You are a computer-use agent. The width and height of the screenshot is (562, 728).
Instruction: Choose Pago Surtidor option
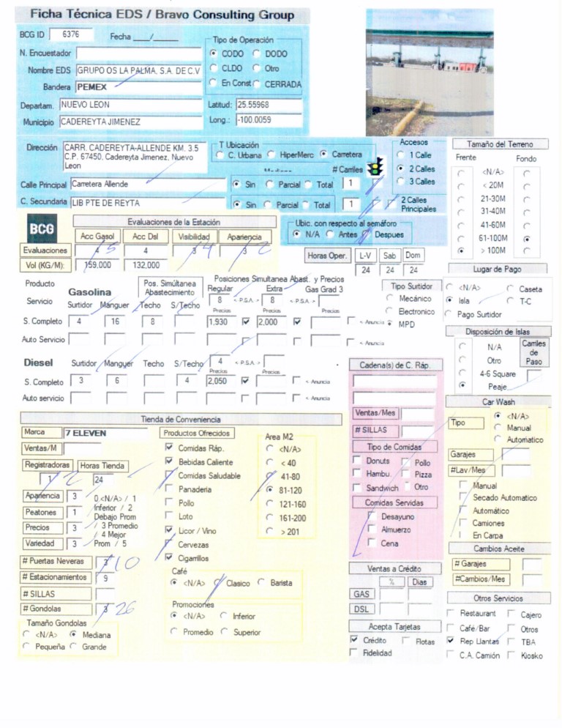[448, 314]
